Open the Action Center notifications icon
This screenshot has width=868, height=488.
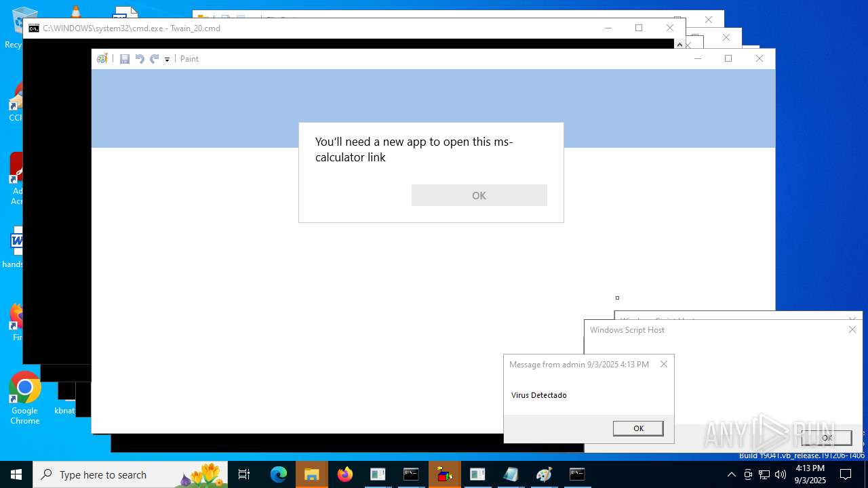coord(846,474)
